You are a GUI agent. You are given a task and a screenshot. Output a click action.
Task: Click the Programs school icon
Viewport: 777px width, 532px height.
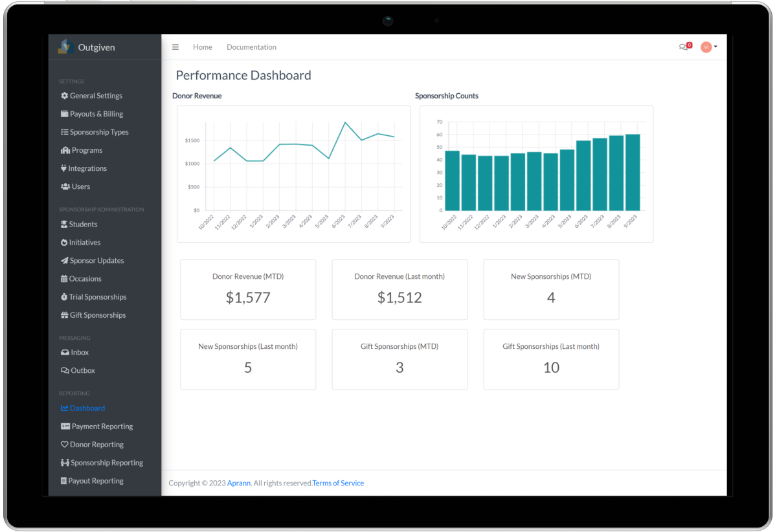[65, 150]
